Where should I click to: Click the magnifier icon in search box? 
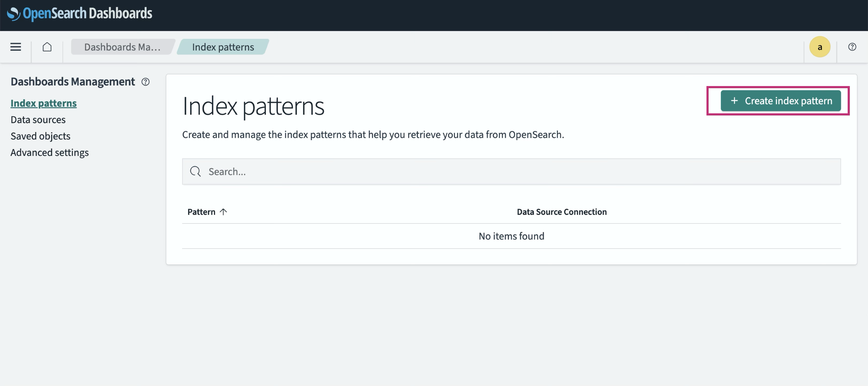click(x=195, y=171)
